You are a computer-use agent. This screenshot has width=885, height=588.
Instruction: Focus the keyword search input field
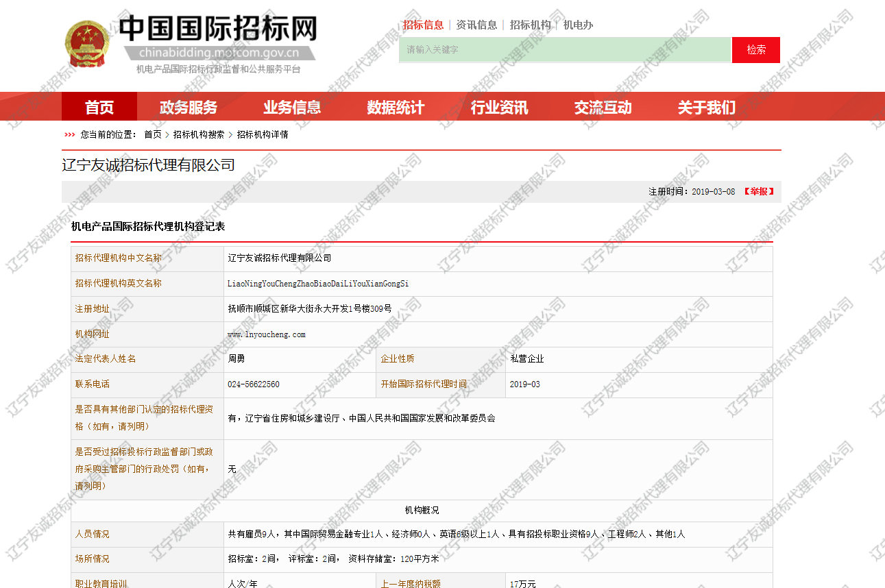pyautogui.click(x=565, y=50)
